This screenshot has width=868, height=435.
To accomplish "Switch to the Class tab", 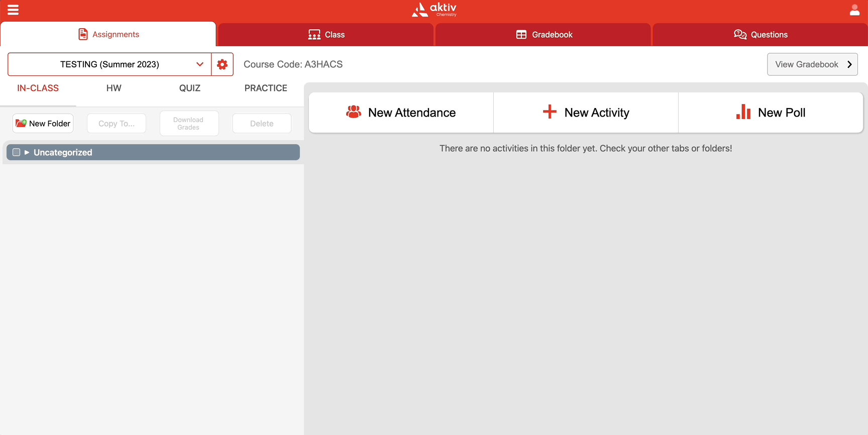I will pos(326,35).
